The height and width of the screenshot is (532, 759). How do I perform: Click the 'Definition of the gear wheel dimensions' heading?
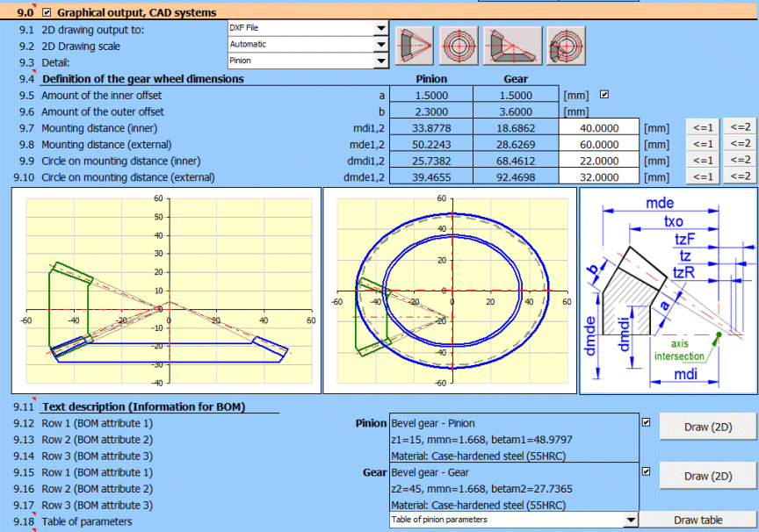click(x=143, y=79)
